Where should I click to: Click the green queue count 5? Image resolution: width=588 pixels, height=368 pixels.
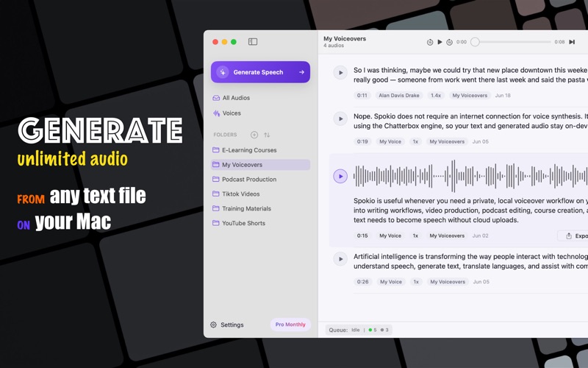(373, 330)
